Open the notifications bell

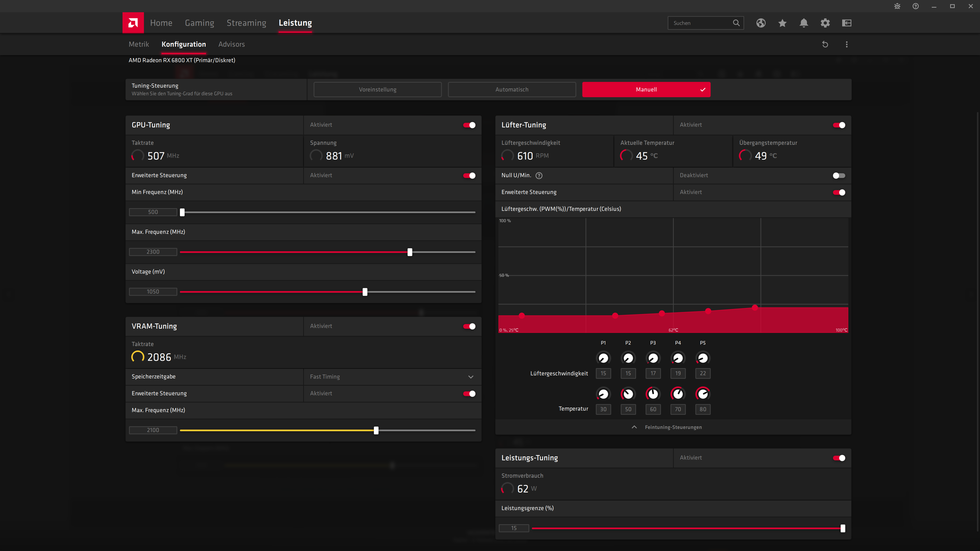click(x=803, y=23)
